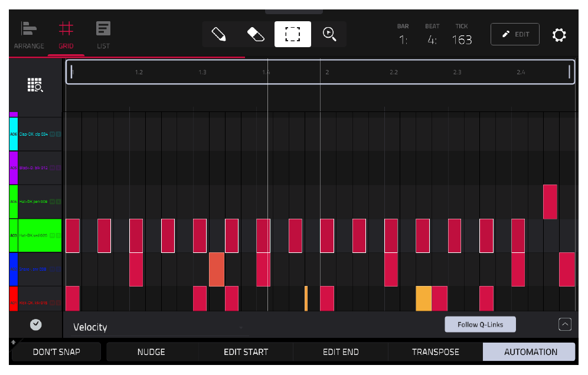Activate the magnifier navigate tool

pyautogui.click(x=329, y=34)
